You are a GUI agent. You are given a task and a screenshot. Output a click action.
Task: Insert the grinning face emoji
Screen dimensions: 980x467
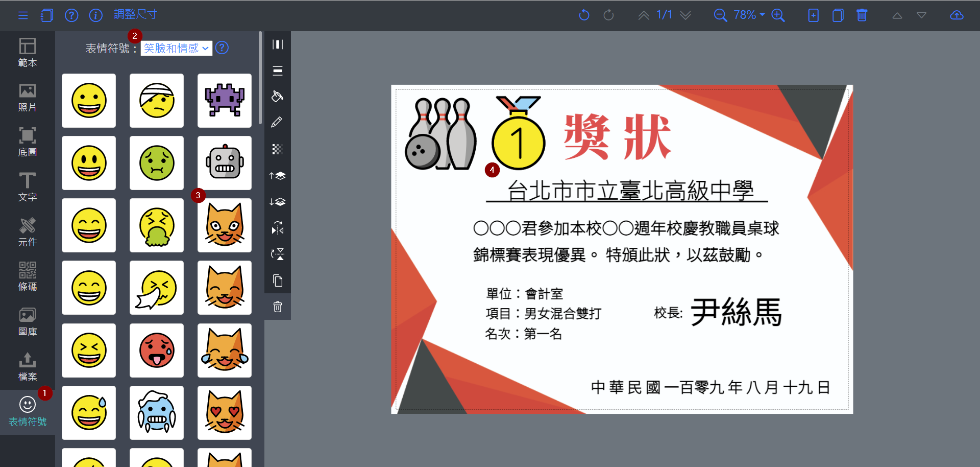coord(89,101)
